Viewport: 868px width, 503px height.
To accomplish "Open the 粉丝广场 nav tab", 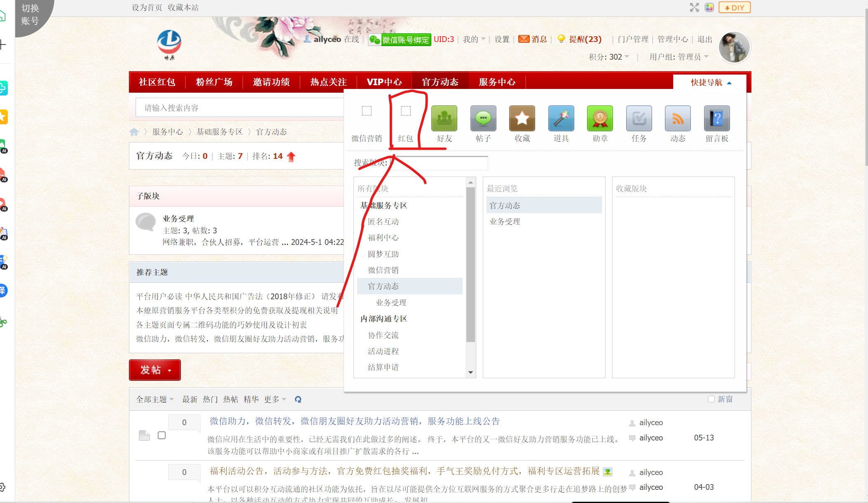I will (214, 82).
